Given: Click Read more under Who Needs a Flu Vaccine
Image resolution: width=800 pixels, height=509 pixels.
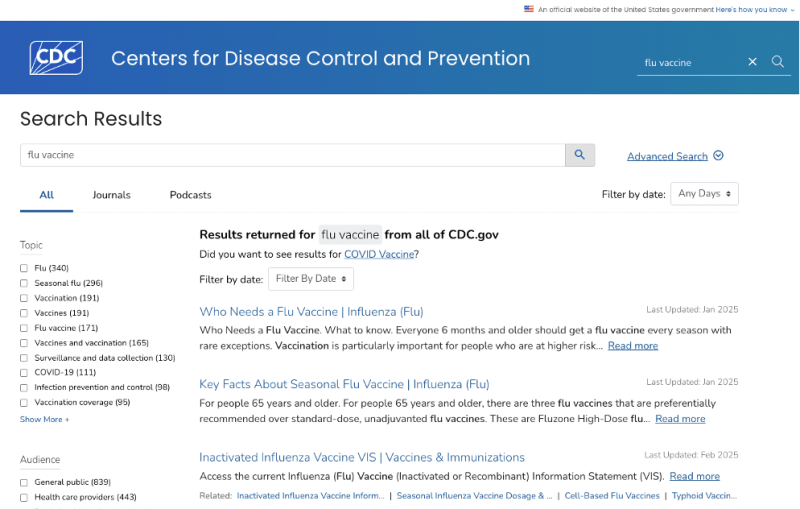Looking at the screenshot, I should 633,346.
